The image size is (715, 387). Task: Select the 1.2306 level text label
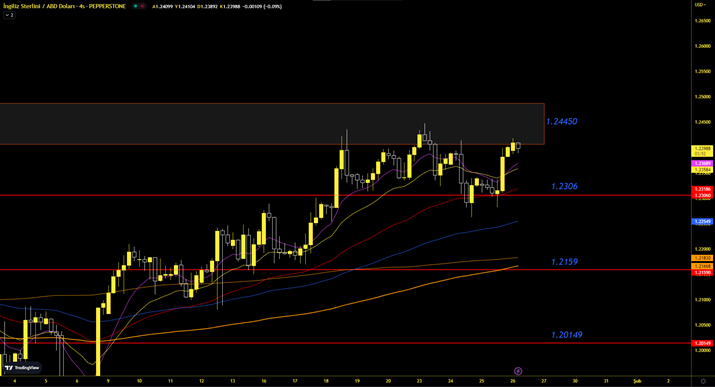click(564, 186)
